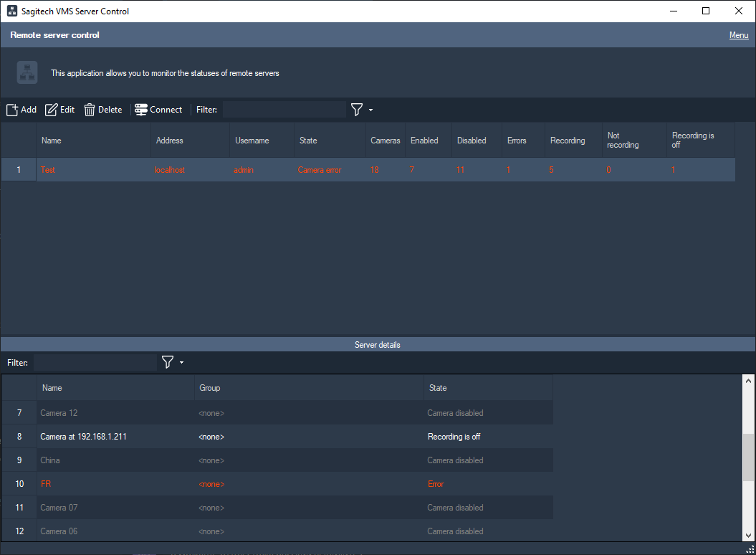Click the Server details Filter text field

(x=95, y=363)
